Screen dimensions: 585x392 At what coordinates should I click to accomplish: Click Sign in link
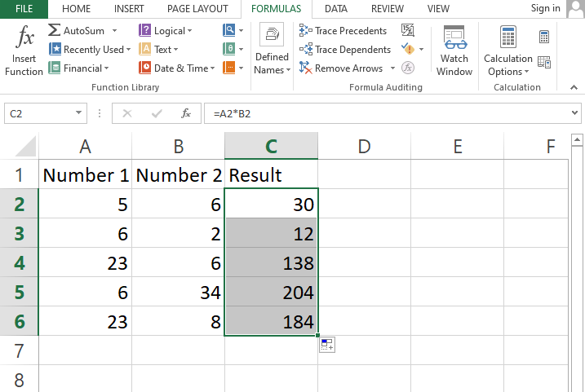(545, 8)
